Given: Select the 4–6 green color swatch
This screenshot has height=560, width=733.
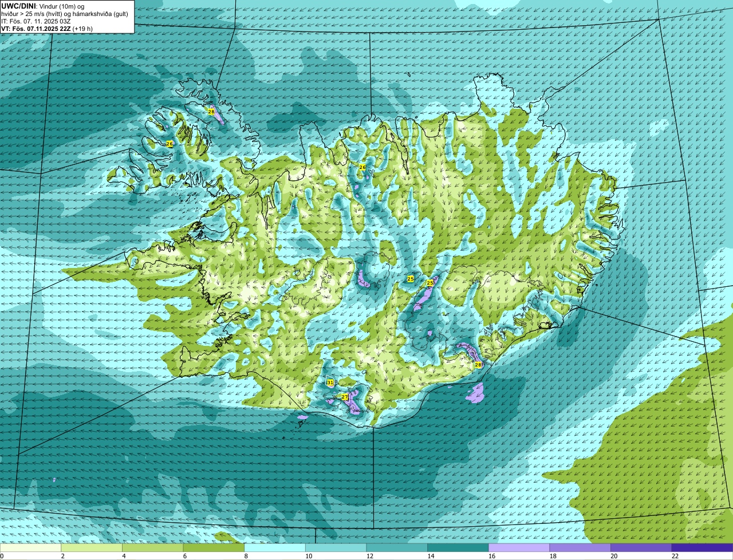Looking at the screenshot, I should (152, 547).
